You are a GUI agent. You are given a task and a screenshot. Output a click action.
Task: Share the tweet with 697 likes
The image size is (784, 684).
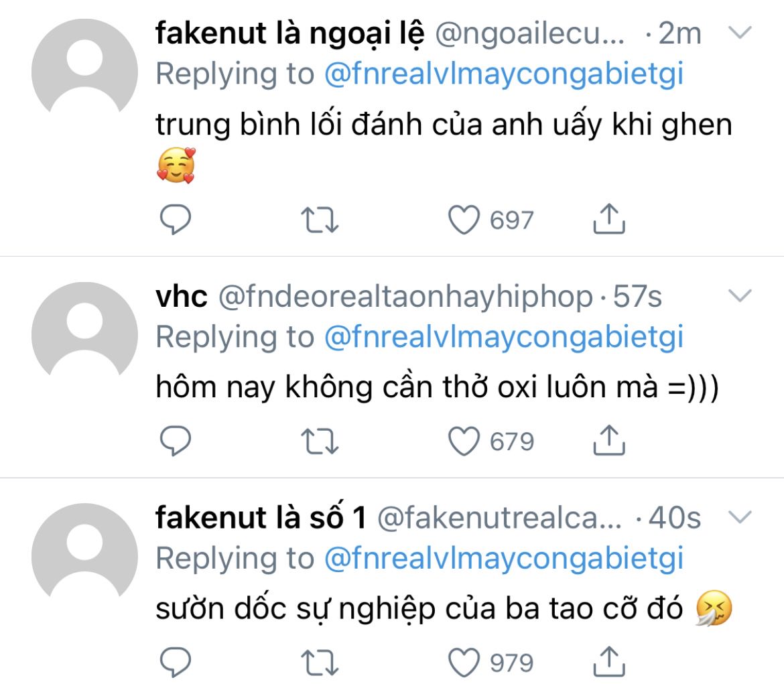pos(609,218)
